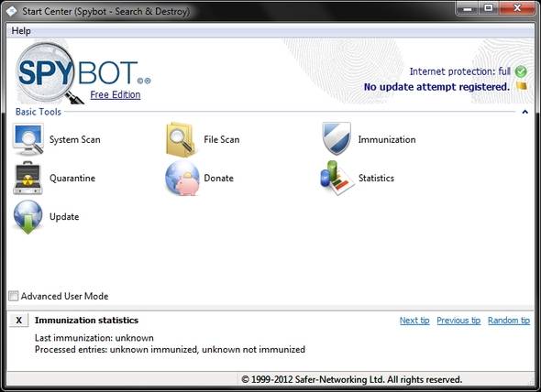Viewport: 541px width, 392px height.
Task: Launch File Scan via folder magnifier icon
Action: (x=181, y=139)
